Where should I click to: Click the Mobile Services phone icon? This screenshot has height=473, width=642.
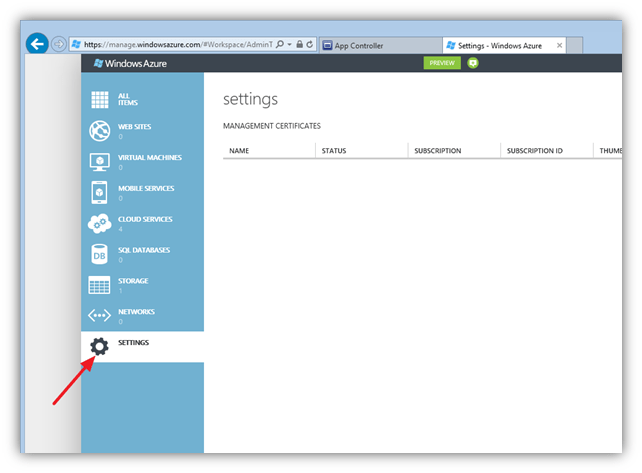click(100, 192)
